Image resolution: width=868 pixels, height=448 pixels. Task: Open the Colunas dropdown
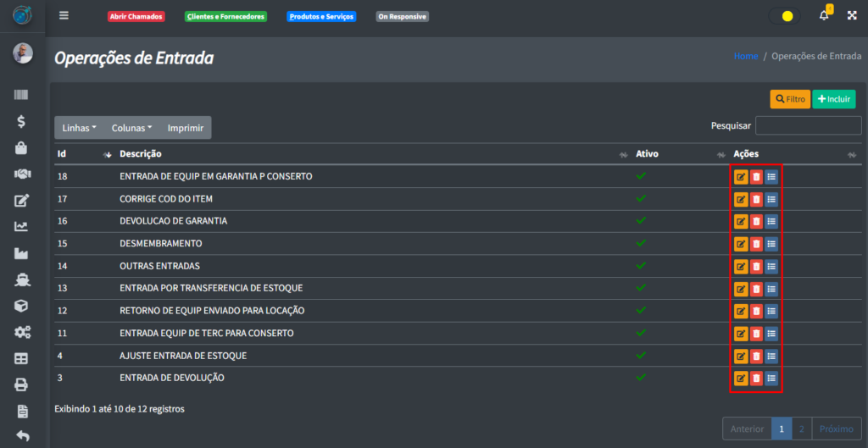click(x=131, y=128)
